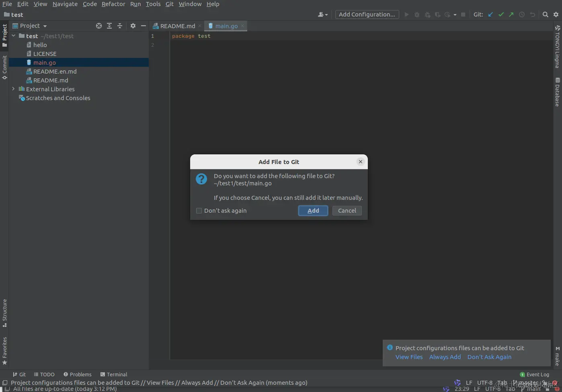
Task: Select README.en.md in project tree
Action: click(55, 72)
